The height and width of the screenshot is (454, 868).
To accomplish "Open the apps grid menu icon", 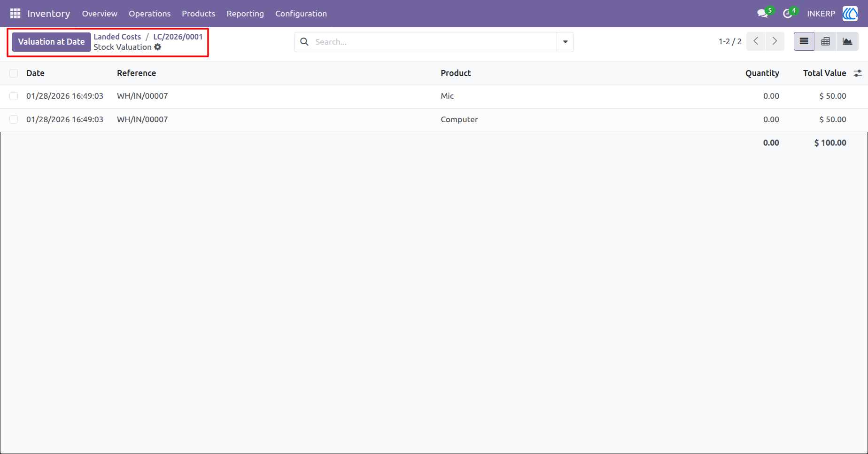I will coord(15,14).
